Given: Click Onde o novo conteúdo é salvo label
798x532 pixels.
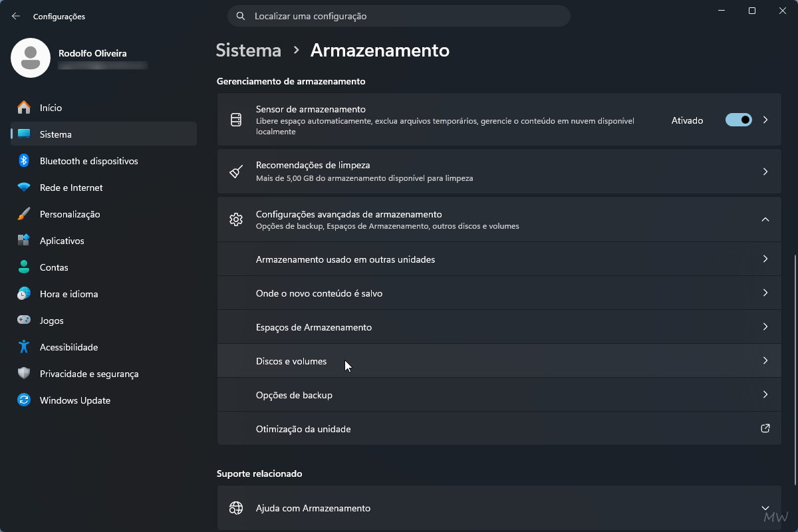Looking at the screenshot, I should click(319, 293).
